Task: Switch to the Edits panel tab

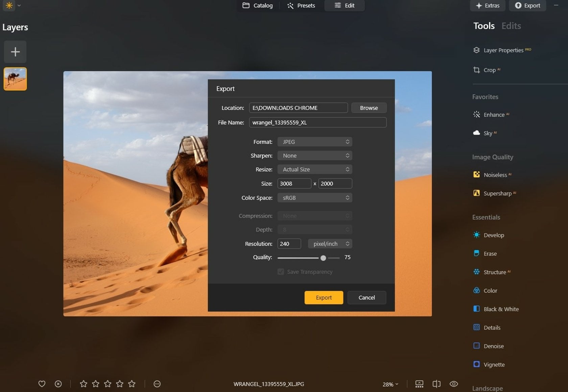Action: click(511, 26)
